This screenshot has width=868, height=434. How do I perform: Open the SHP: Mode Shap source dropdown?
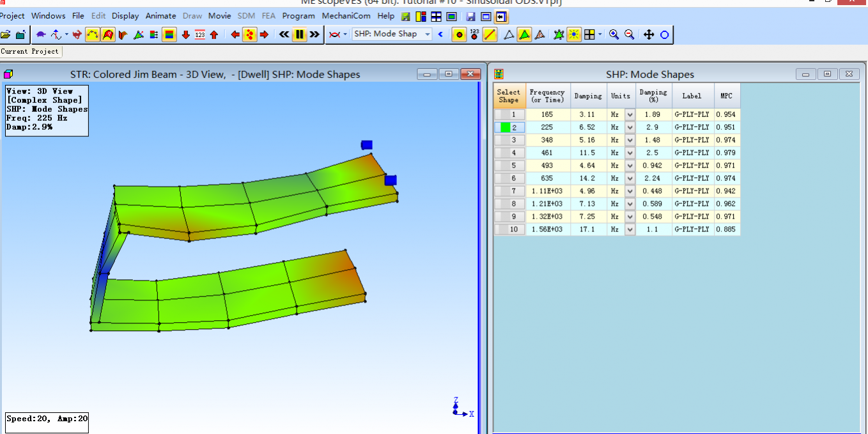pyautogui.click(x=427, y=35)
